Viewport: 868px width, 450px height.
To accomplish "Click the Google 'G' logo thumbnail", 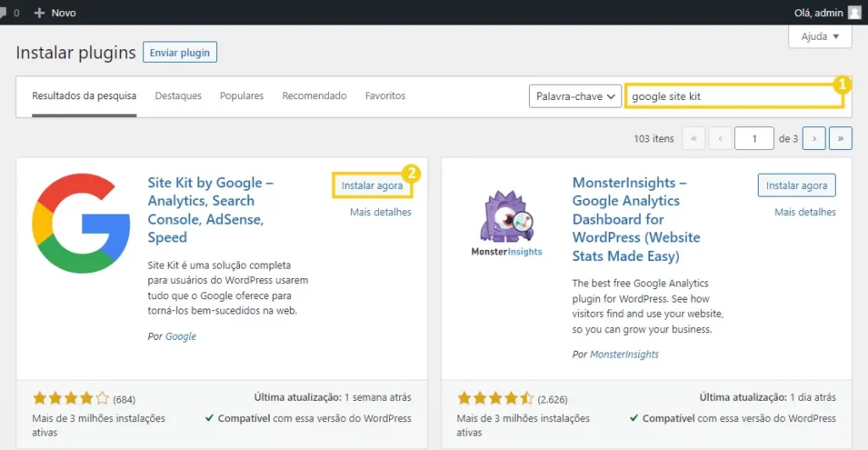I will tap(81, 223).
